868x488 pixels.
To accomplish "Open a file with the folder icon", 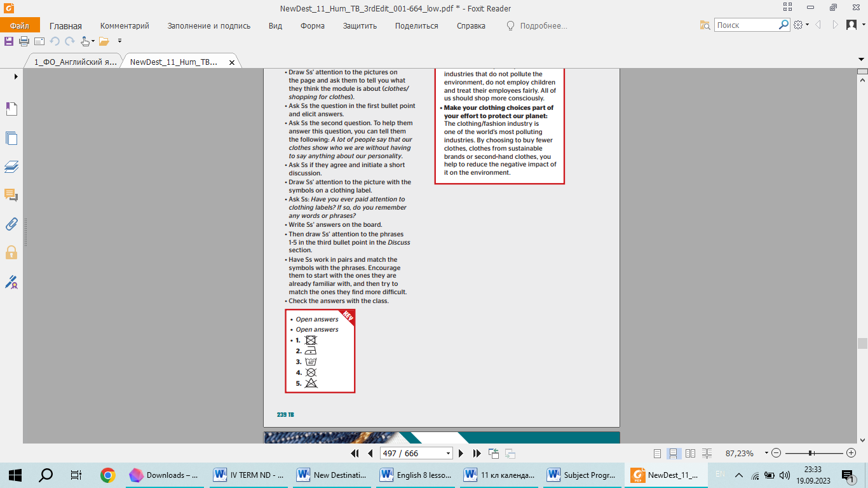I will pos(104,41).
